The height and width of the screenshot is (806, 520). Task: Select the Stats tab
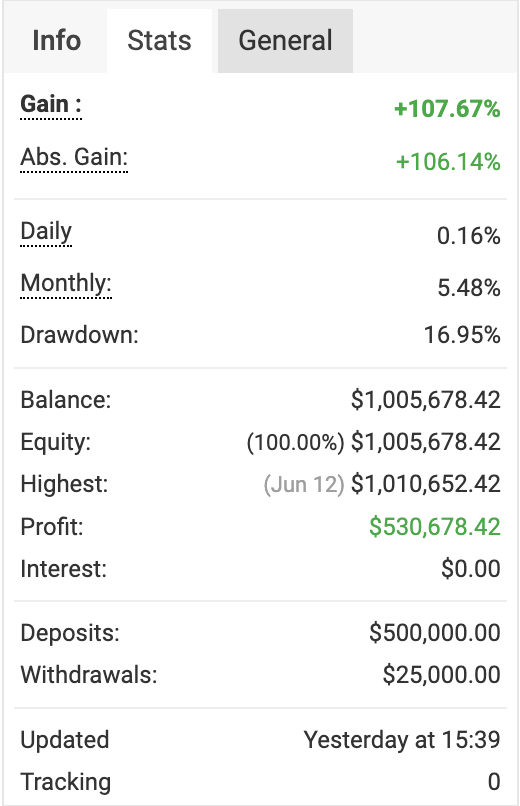(x=159, y=41)
